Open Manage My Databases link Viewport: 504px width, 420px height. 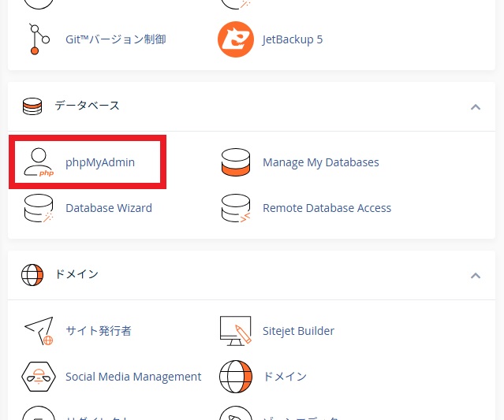coord(321,162)
